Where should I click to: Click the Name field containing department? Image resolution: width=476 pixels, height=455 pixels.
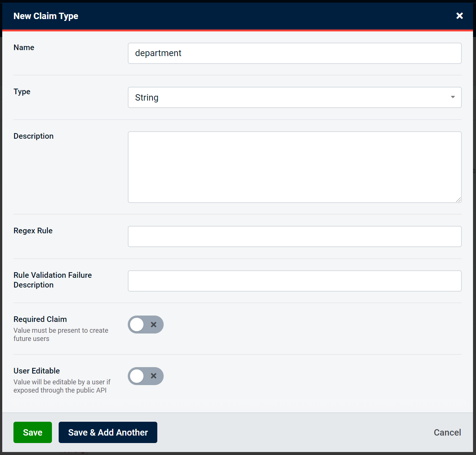pyautogui.click(x=295, y=53)
